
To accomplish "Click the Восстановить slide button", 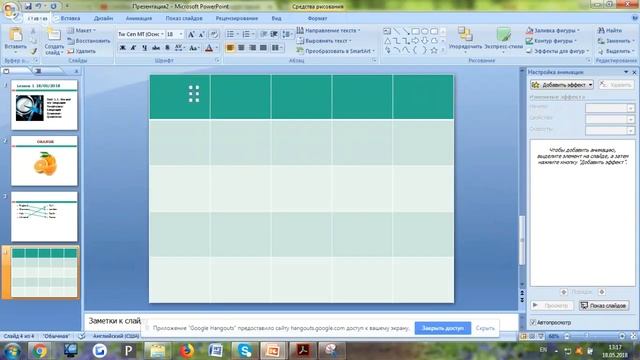I will [x=89, y=41].
